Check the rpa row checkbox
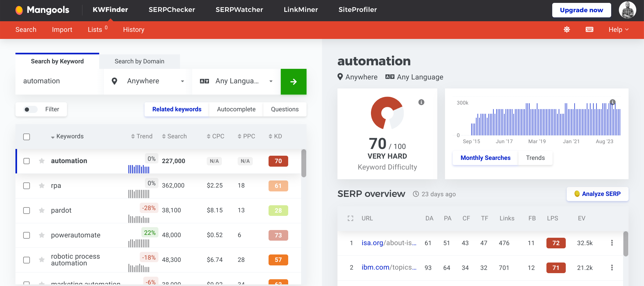The height and width of the screenshot is (286, 644). [27, 186]
